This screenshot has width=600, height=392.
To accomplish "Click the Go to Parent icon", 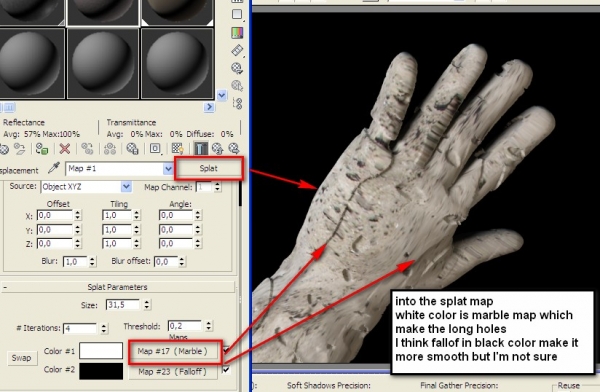I will tap(217, 149).
